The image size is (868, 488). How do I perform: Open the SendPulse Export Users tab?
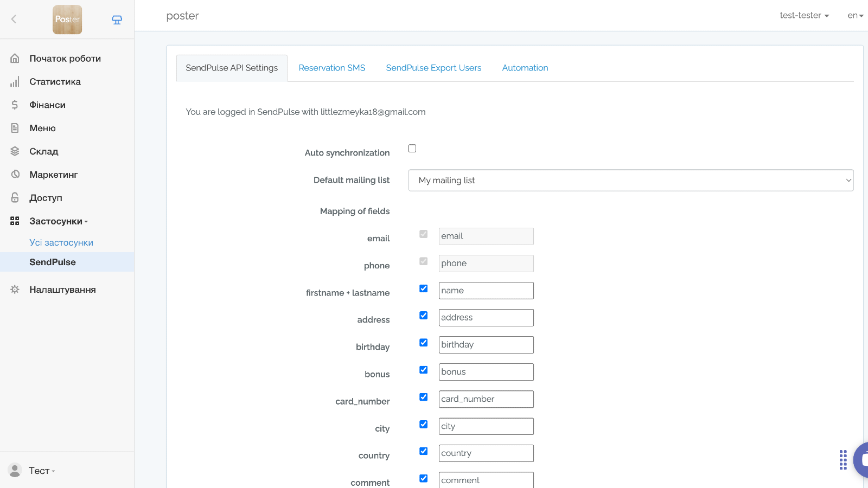433,68
